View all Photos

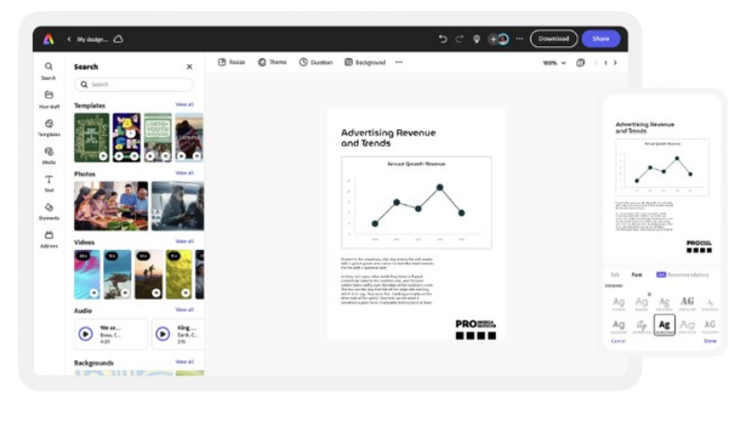pyautogui.click(x=184, y=173)
